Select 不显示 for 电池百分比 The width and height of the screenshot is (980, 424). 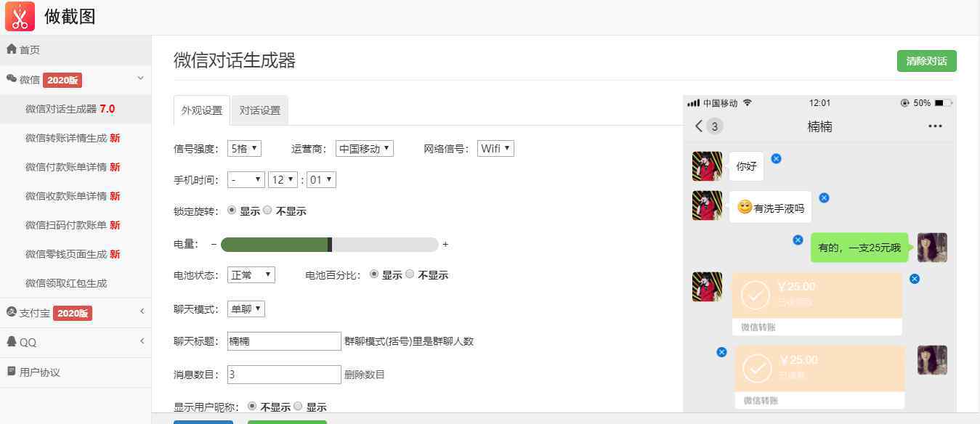pyautogui.click(x=410, y=274)
